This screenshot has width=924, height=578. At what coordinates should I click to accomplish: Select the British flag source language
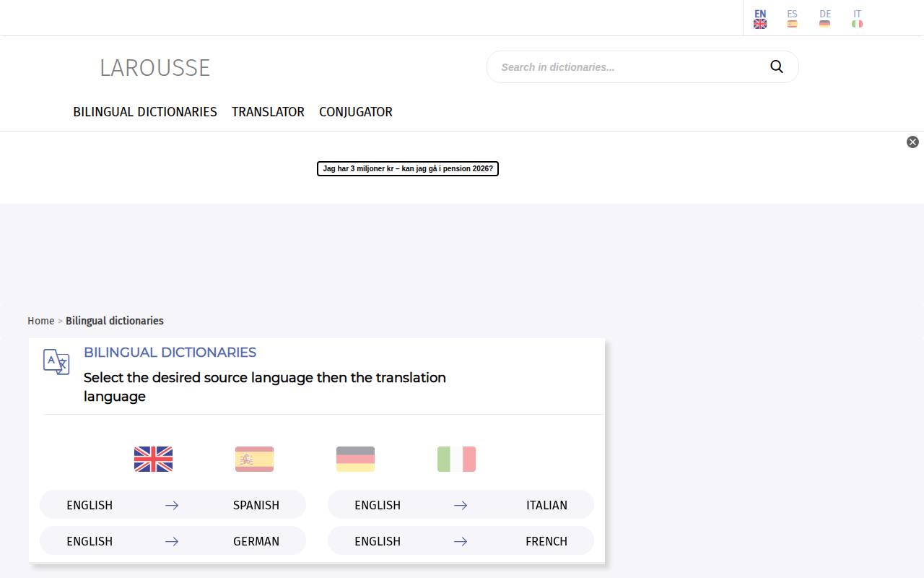(x=153, y=459)
